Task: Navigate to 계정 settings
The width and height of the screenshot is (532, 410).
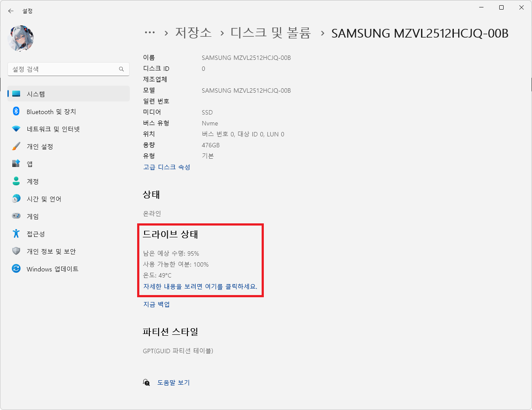Action: (x=69, y=181)
